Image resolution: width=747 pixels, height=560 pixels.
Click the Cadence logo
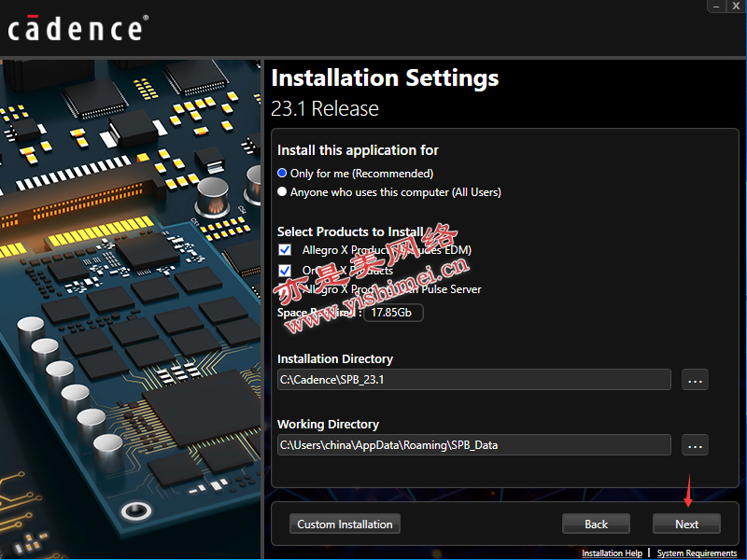click(x=78, y=29)
